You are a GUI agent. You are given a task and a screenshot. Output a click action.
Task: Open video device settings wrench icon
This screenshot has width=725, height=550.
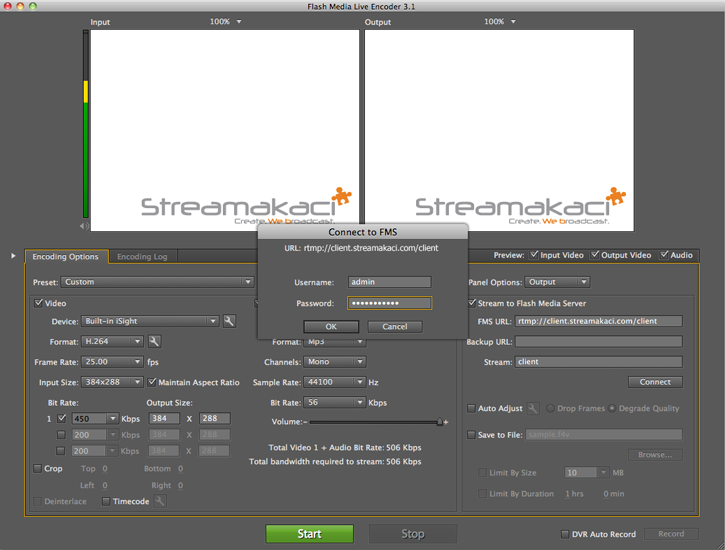229,321
